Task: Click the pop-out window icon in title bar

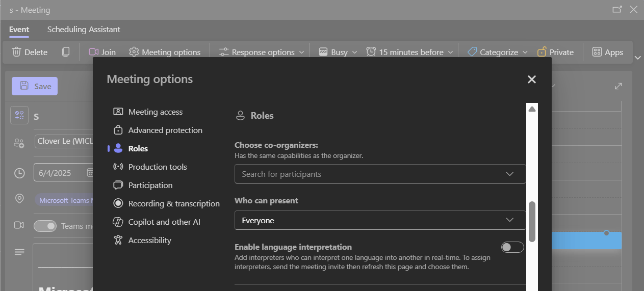Action: click(x=617, y=9)
